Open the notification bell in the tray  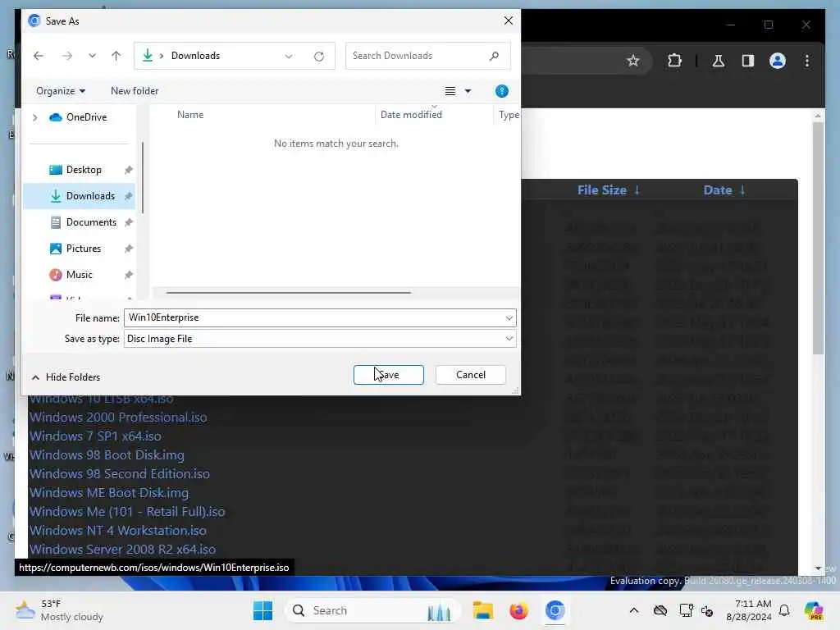coord(784,610)
